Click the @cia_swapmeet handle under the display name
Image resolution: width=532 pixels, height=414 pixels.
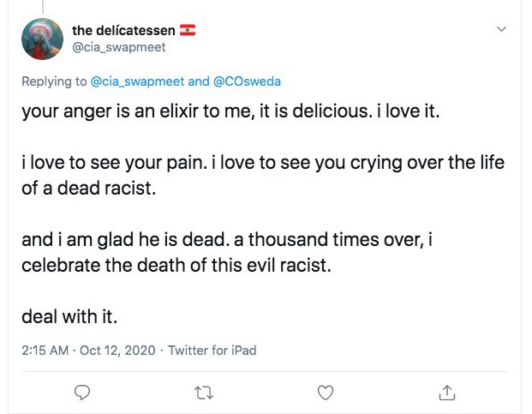click(118, 47)
